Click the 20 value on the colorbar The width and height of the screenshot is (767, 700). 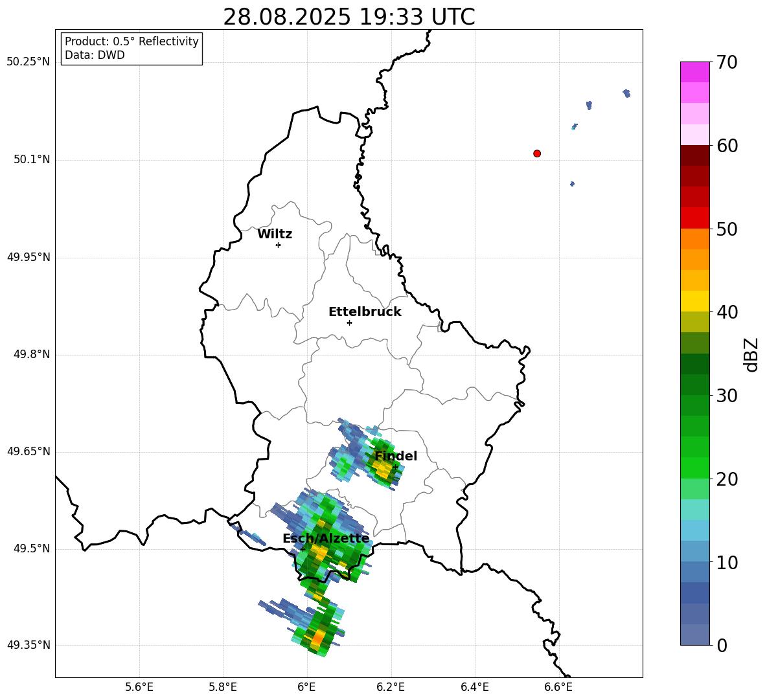pyautogui.click(x=727, y=479)
